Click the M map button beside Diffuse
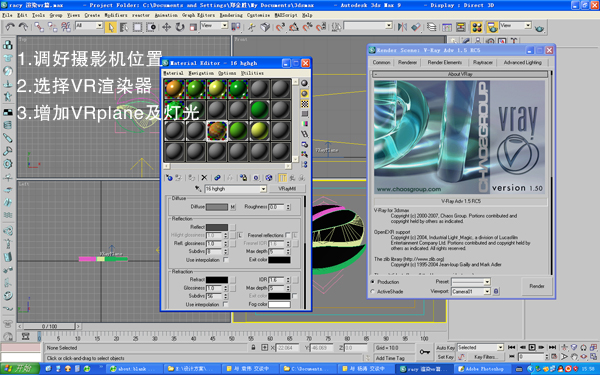The image size is (600, 375). coord(232,207)
